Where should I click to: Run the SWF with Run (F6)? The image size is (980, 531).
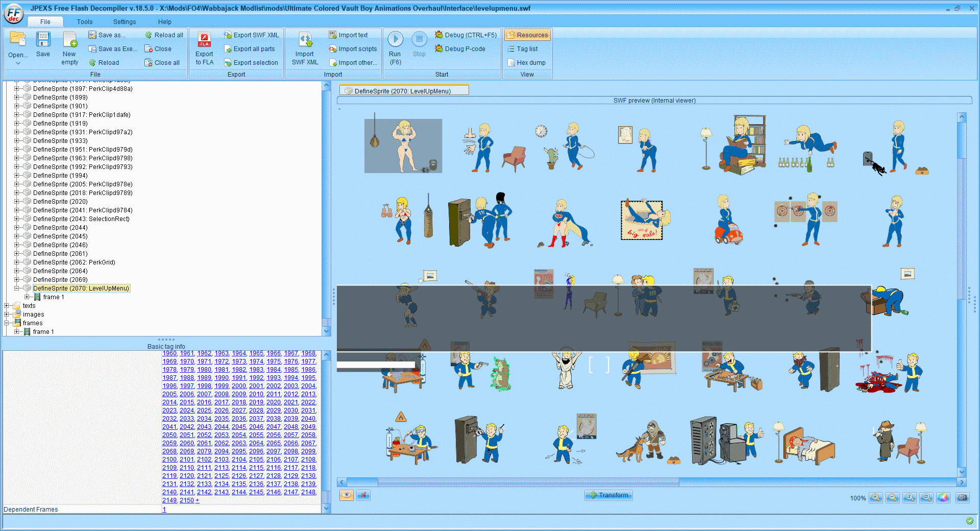(395, 49)
